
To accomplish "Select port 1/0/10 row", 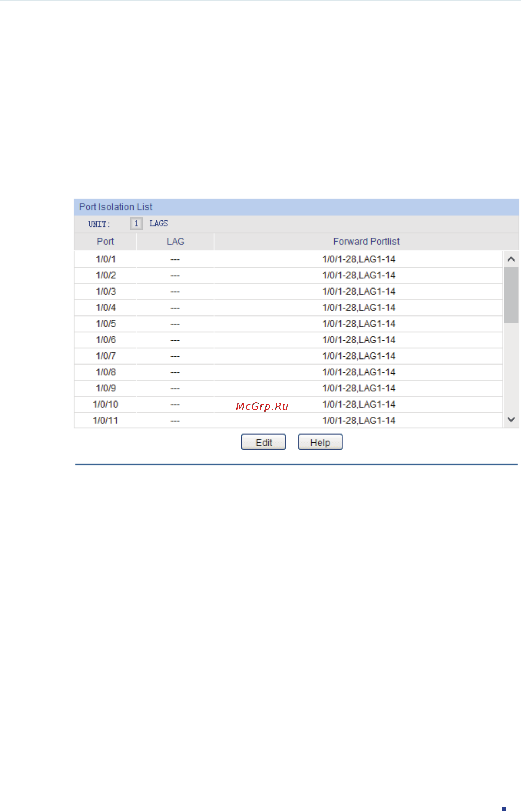I will click(288, 404).
